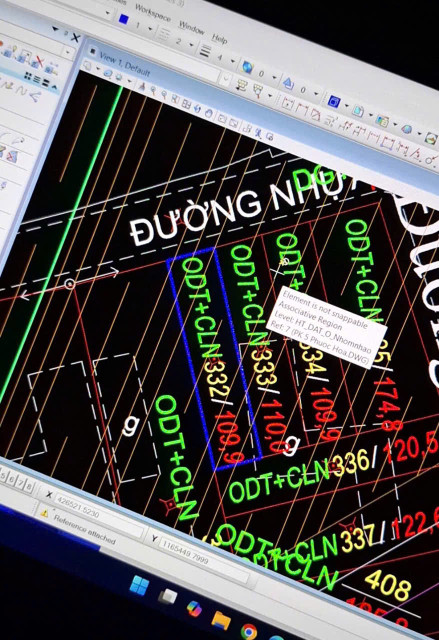Click the Clip Volume icon in view toolbar
This screenshot has width=439, height=640.
tap(270, 137)
